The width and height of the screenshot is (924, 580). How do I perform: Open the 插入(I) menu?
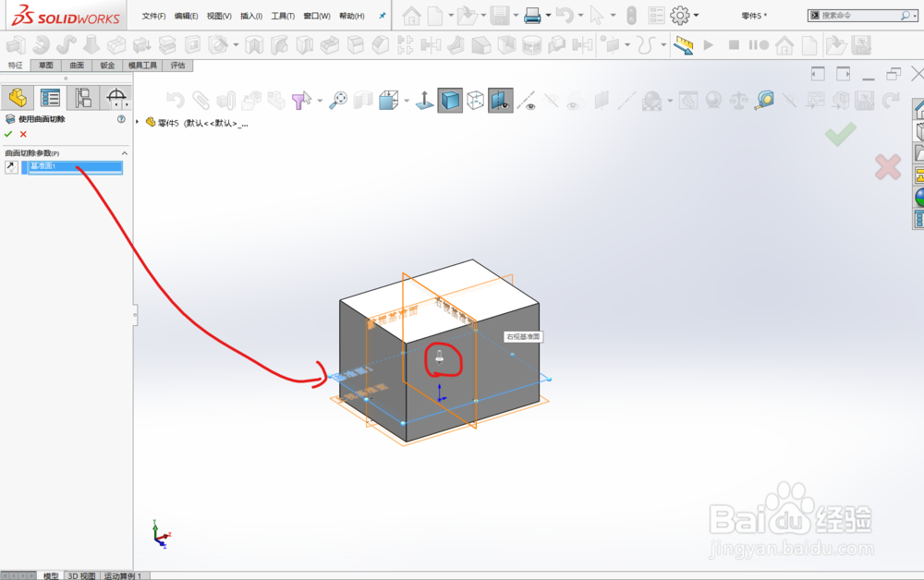pyautogui.click(x=251, y=16)
